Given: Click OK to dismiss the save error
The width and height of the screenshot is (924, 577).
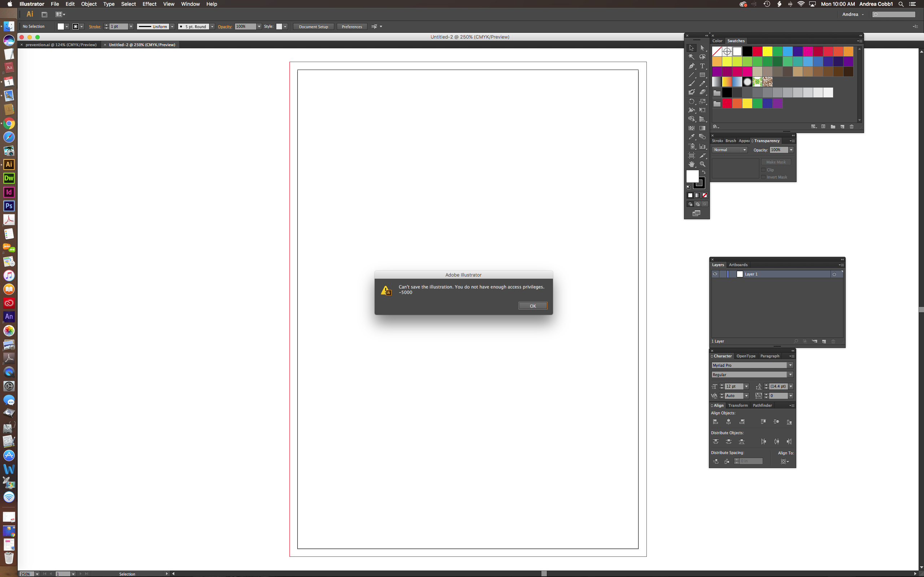Looking at the screenshot, I should click(x=532, y=306).
